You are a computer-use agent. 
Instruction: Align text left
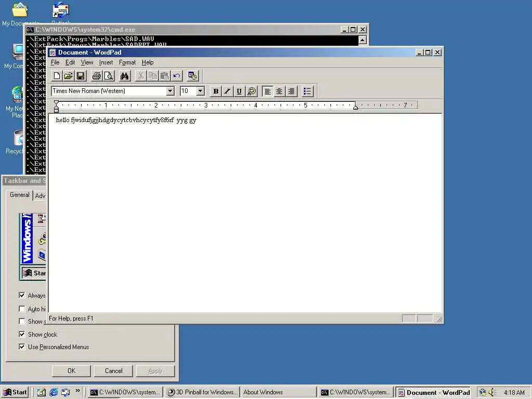pyautogui.click(x=268, y=91)
